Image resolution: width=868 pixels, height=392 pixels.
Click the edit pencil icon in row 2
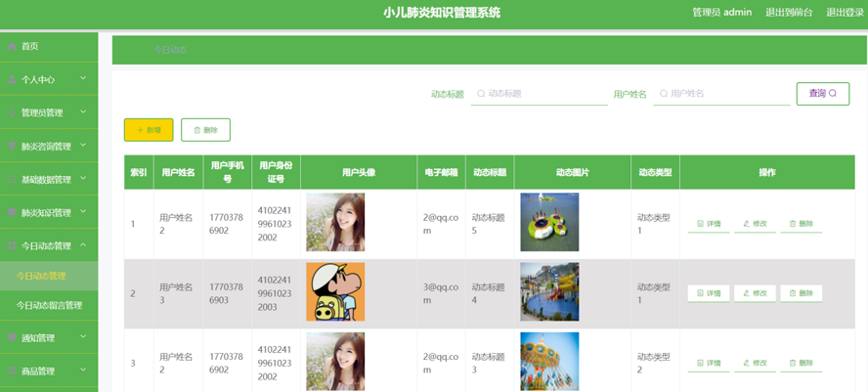746,293
